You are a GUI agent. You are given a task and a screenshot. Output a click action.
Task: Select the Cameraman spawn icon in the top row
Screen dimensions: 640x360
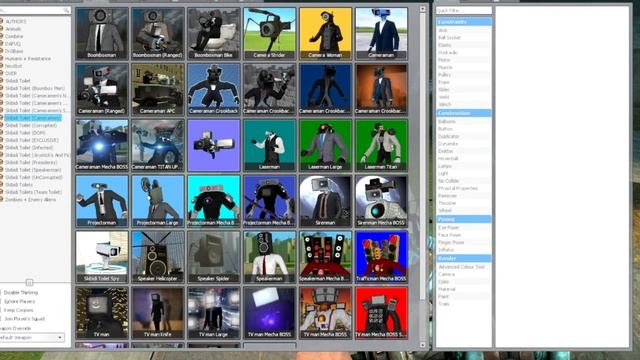pyautogui.click(x=381, y=33)
